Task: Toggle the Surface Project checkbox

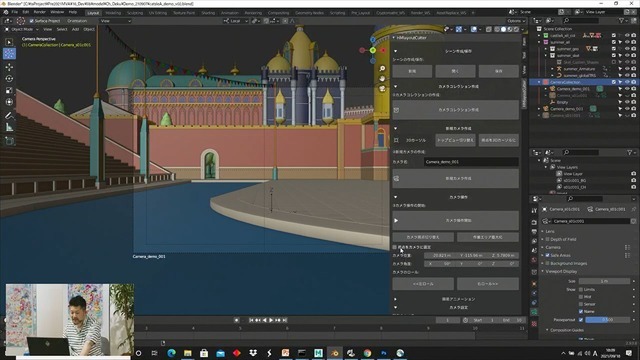Action: 31,21
